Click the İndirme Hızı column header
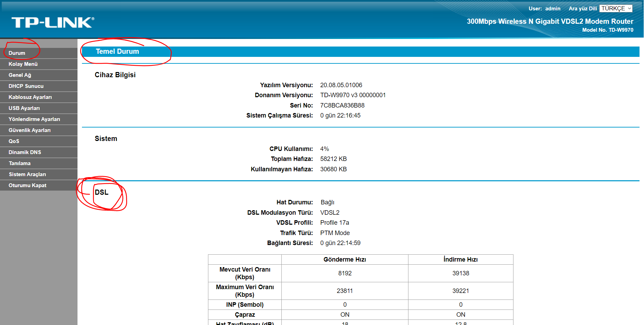 coord(460,260)
